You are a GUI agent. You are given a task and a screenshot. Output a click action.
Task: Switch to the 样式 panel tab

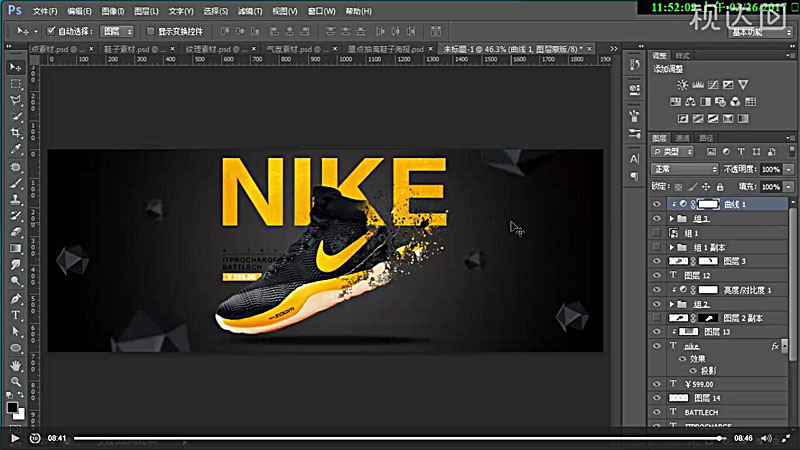pos(682,56)
